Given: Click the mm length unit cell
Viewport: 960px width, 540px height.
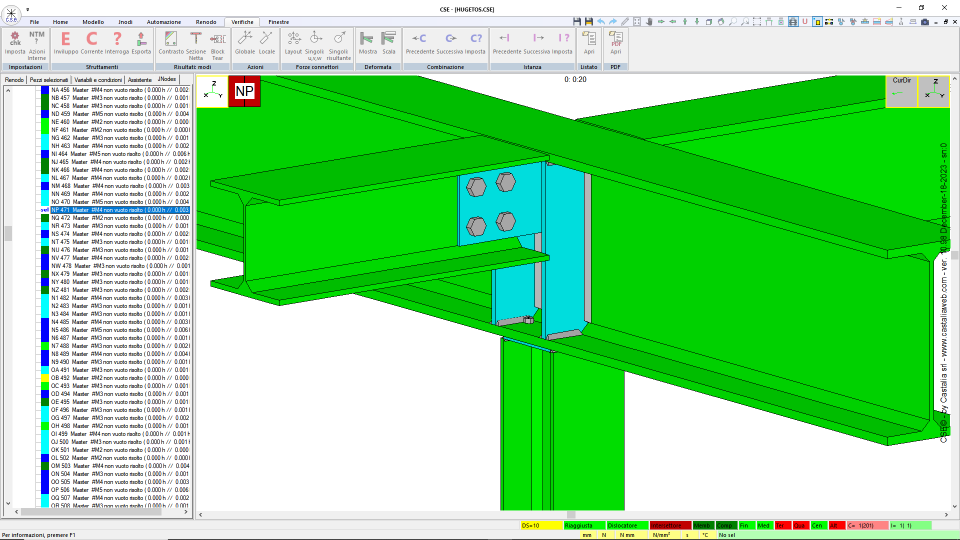Looking at the screenshot, I should coord(587,535).
